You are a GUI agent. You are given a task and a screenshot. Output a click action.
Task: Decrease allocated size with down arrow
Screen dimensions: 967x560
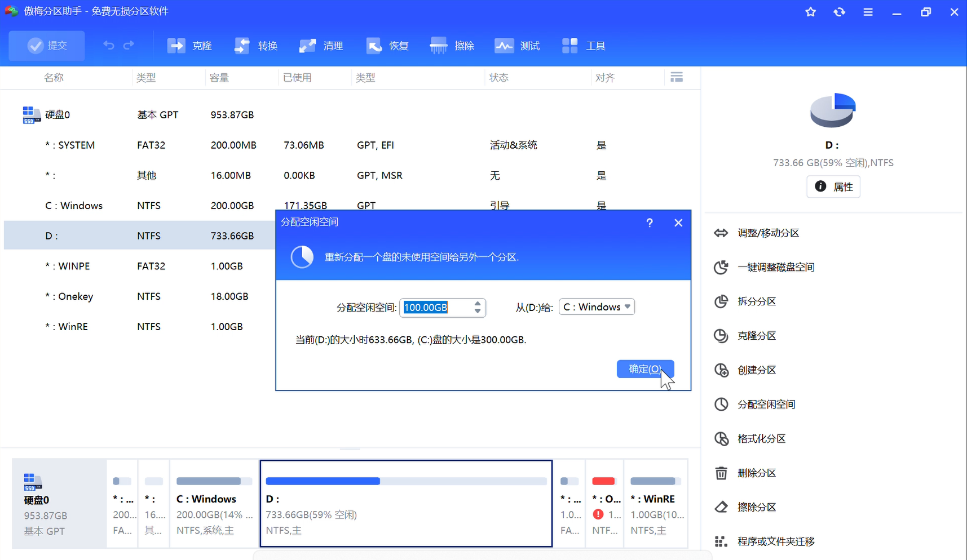(478, 311)
